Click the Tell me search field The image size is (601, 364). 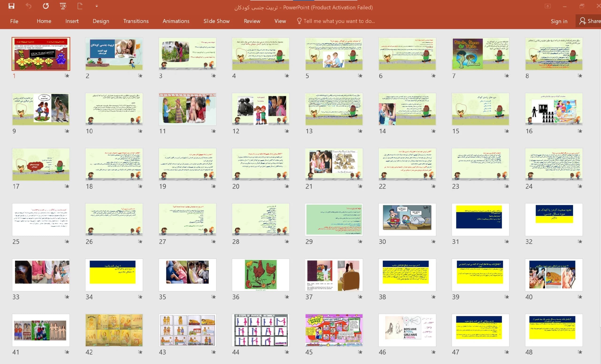pos(339,21)
